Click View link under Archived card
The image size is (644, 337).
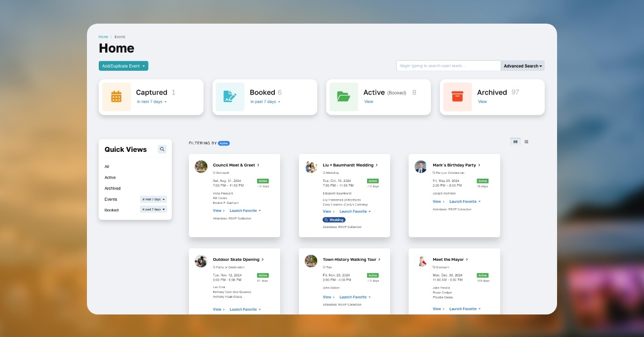(482, 101)
